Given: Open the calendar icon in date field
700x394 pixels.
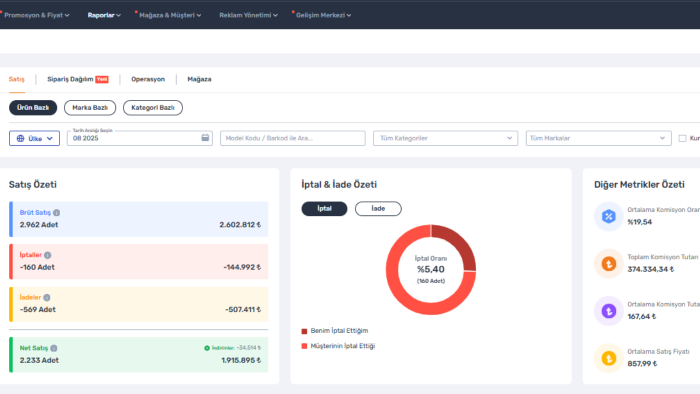Looking at the screenshot, I should [205, 138].
